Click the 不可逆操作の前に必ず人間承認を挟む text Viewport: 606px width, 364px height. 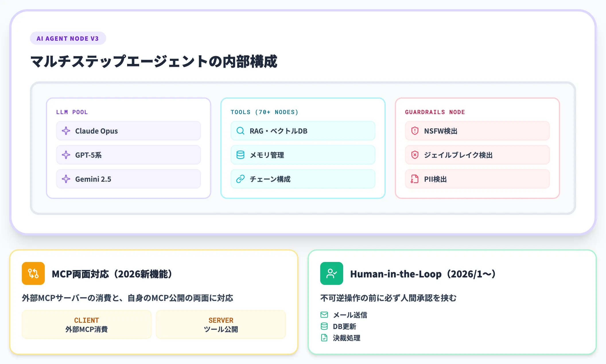(389, 298)
